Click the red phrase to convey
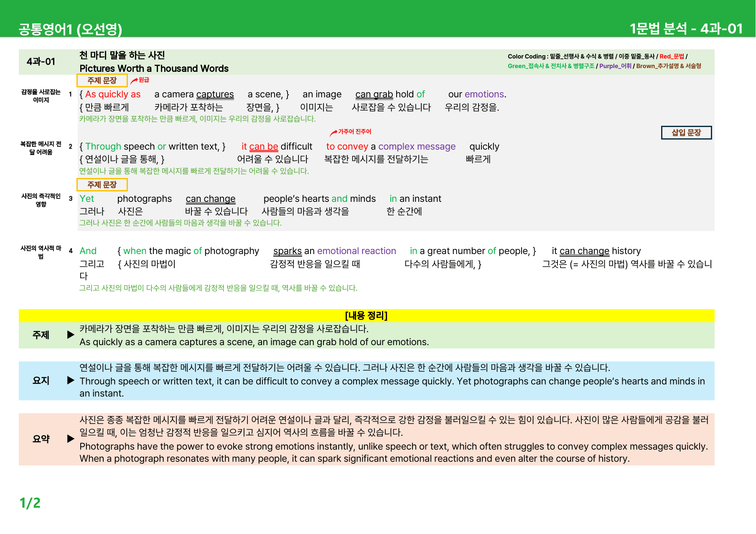The height and width of the screenshot is (534, 756). coord(347,147)
